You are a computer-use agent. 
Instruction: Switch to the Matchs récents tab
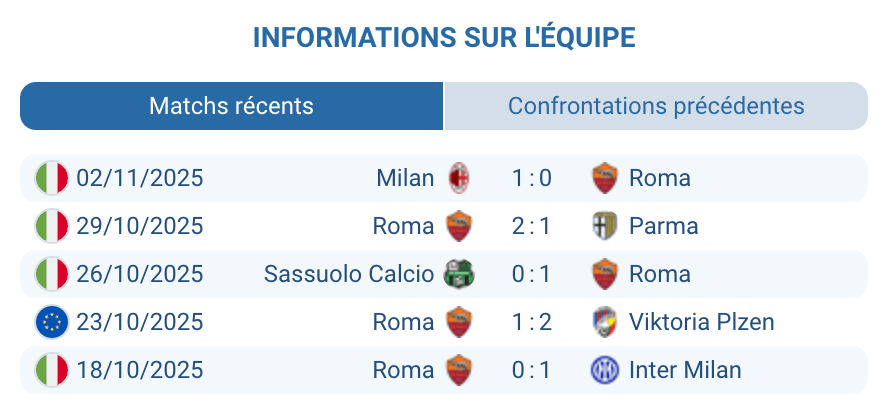(231, 106)
